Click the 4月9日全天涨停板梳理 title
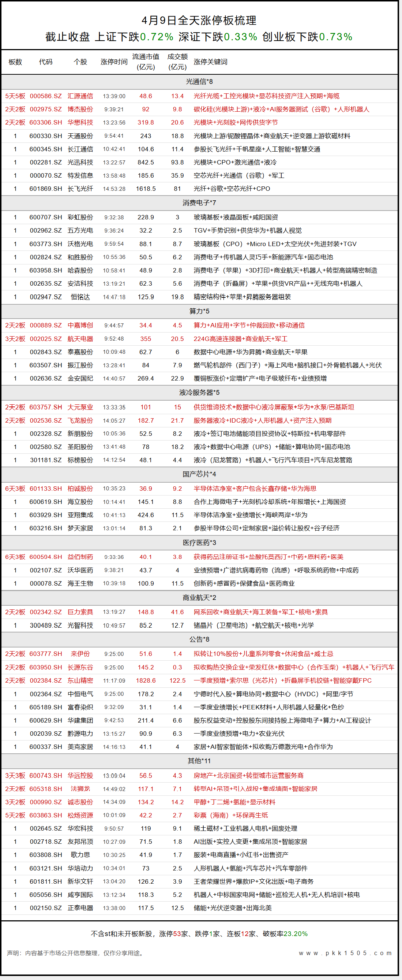This screenshot has width=402, height=980. pos(199,21)
